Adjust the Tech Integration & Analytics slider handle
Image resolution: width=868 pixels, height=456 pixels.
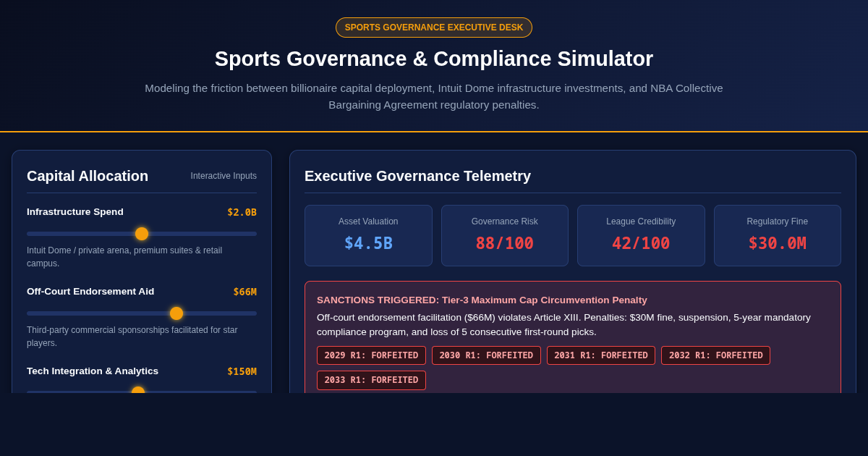tap(138, 390)
